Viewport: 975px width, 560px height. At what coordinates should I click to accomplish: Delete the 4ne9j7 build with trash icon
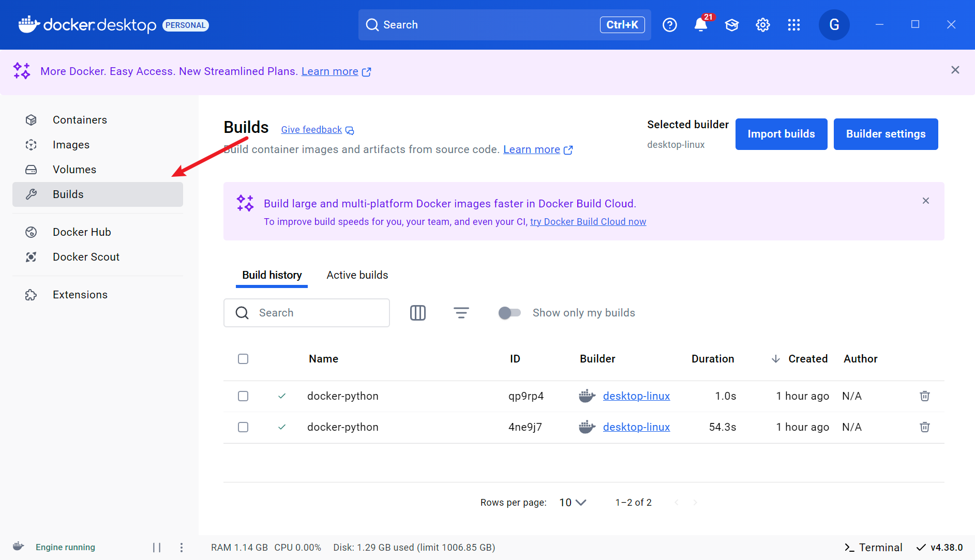tap(925, 427)
